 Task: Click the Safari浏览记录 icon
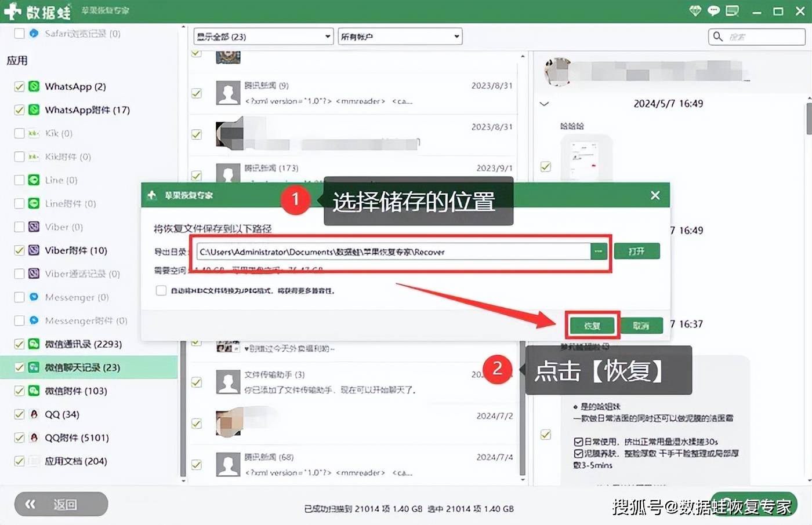(34, 33)
